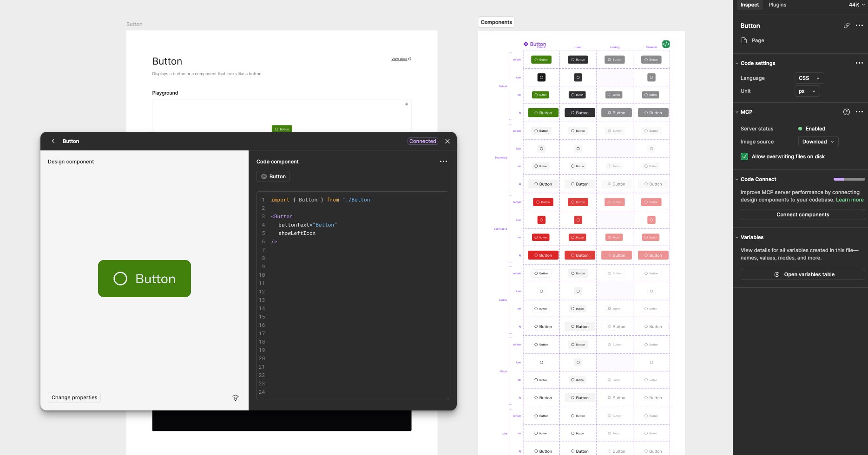Click the lightbulb icon in the code editor
This screenshot has height=455, width=868.
(x=236, y=397)
